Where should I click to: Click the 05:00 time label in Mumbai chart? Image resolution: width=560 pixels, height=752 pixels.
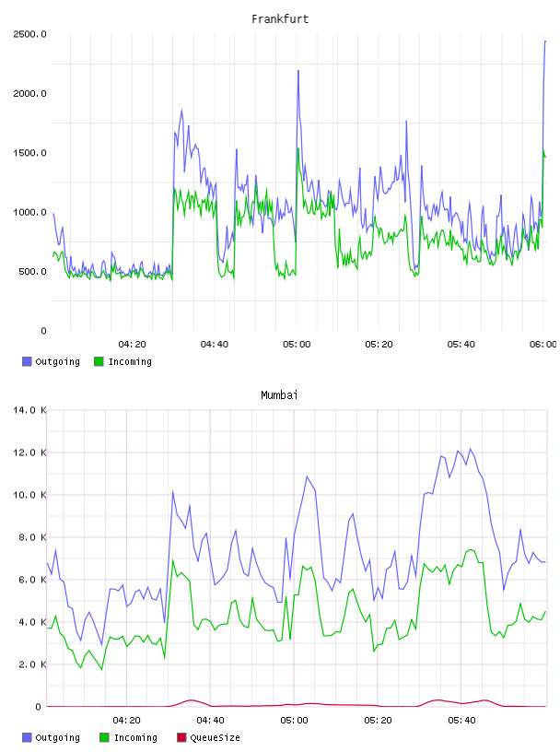point(294,721)
